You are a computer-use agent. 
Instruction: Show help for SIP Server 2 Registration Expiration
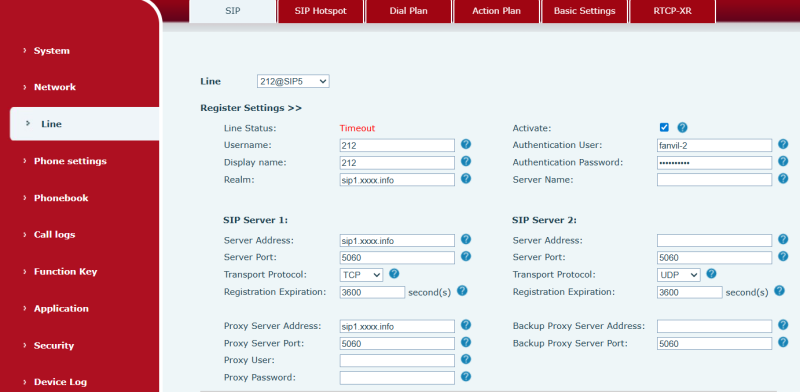pos(779,290)
